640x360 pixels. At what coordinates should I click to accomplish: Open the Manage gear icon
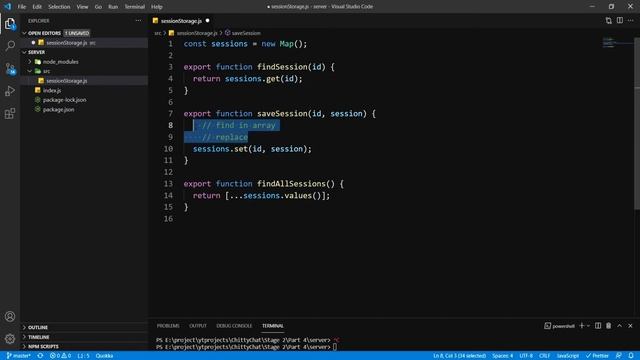10,338
